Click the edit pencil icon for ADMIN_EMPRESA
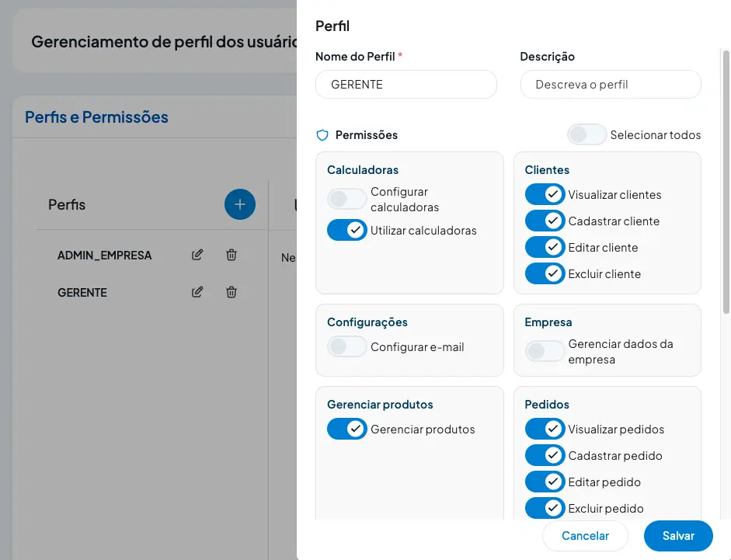Image resolution: width=731 pixels, height=560 pixels. (x=200, y=255)
